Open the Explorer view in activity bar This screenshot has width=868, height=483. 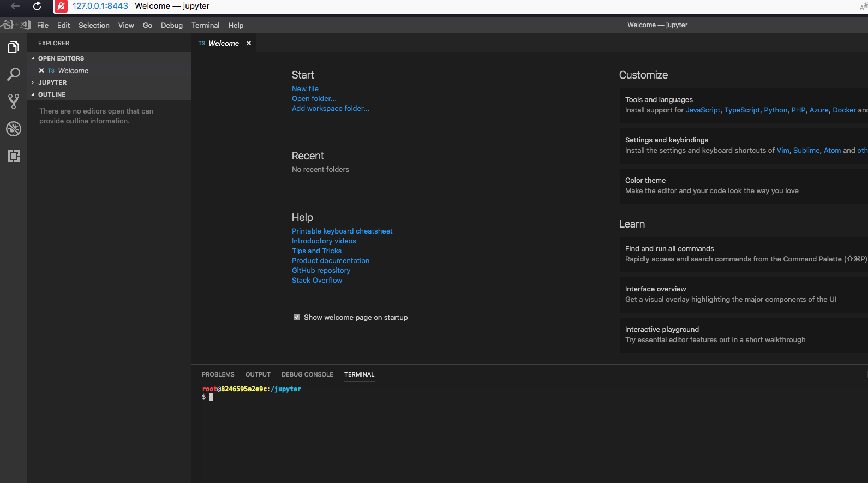tap(14, 47)
